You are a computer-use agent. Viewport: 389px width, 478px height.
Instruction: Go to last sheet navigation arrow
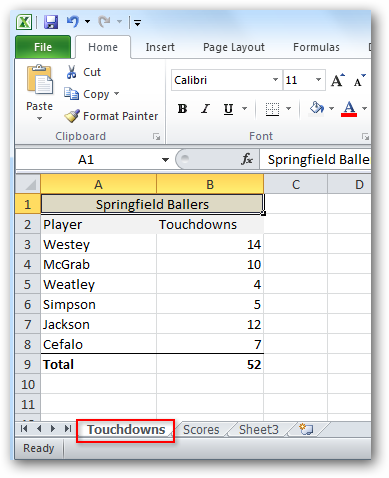68,429
